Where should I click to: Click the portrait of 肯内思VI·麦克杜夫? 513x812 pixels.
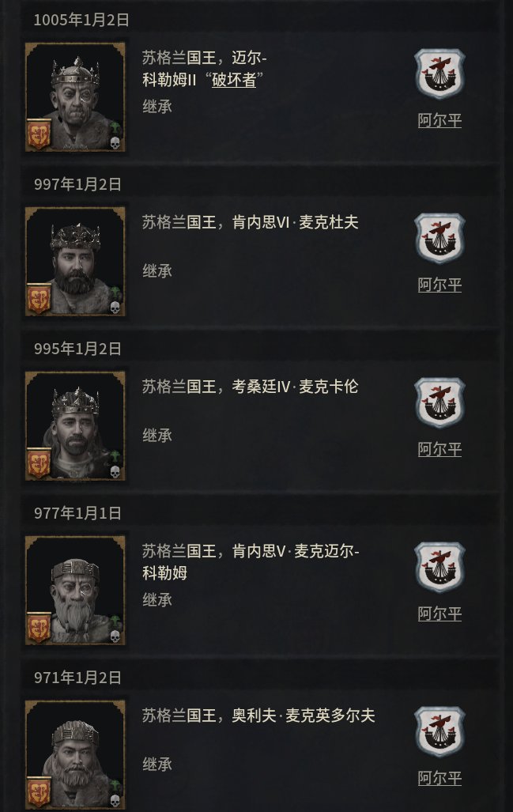click(x=75, y=262)
